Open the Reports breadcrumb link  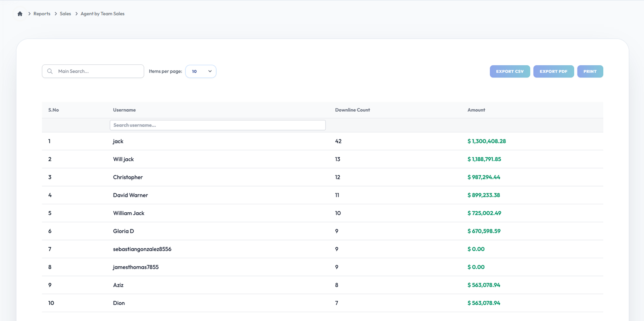(42, 14)
